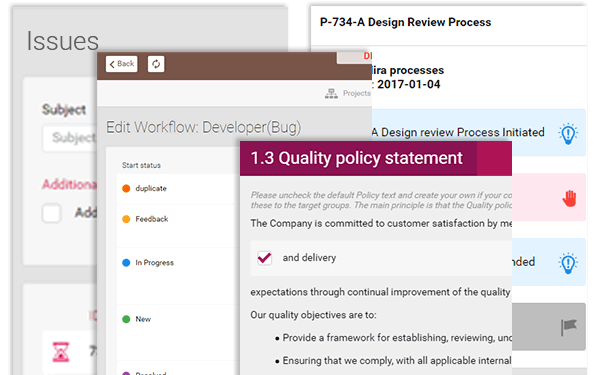
Task: Open the Projects hierarchy icon
Action: pos(331,93)
